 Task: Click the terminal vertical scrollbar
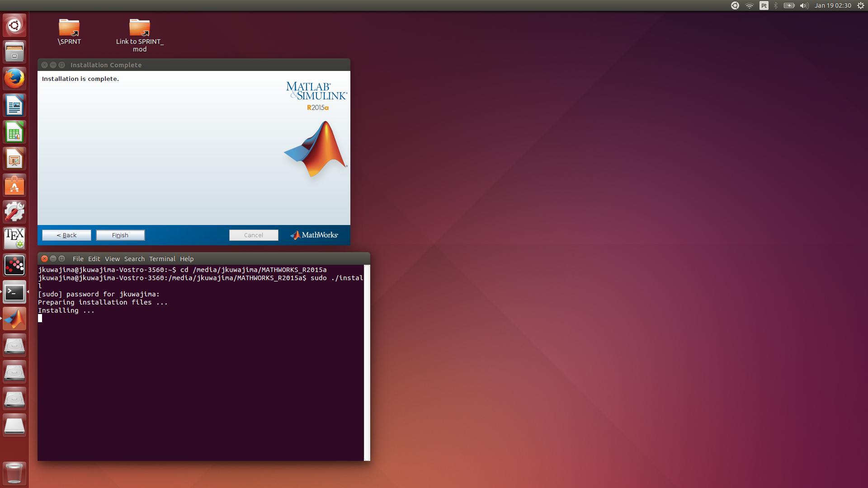[x=367, y=363]
